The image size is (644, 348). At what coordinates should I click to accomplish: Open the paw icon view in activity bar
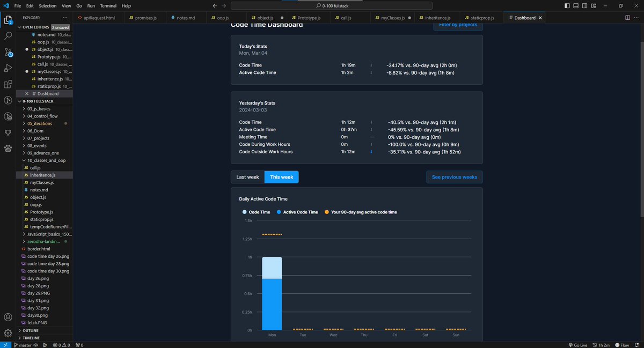pos(8,149)
